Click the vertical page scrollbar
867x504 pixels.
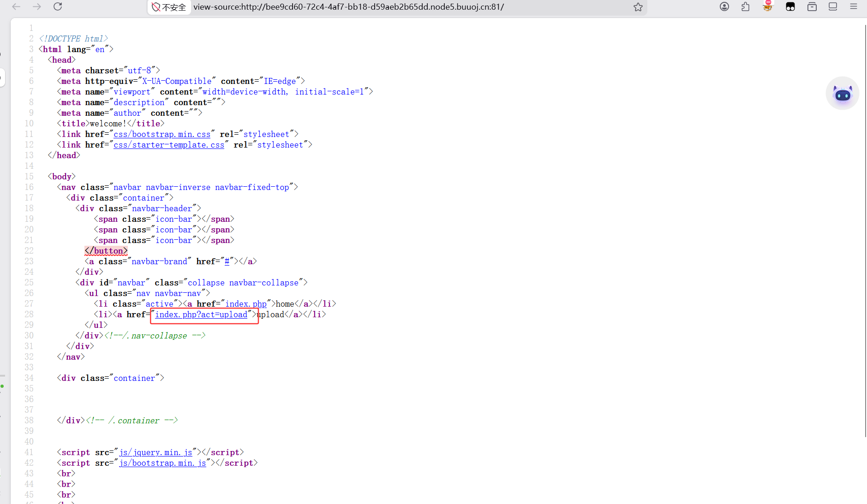coord(865,231)
